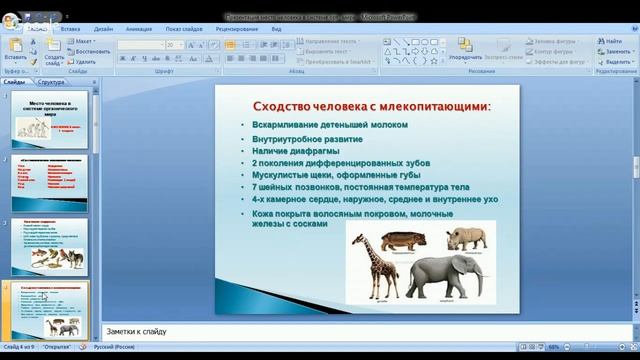Switch to the Outline (Структура) pane tab
The height and width of the screenshot is (360, 640).
pyautogui.click(x=51, y=82)
